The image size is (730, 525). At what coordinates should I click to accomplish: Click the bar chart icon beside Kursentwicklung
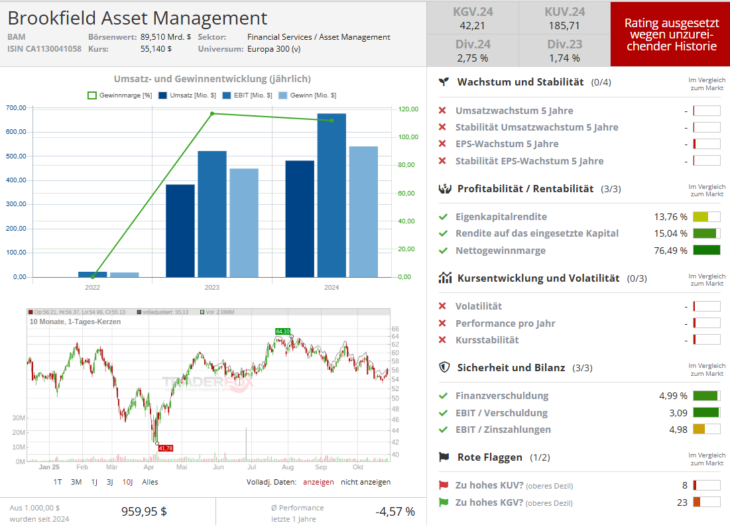tap(444, 278)
